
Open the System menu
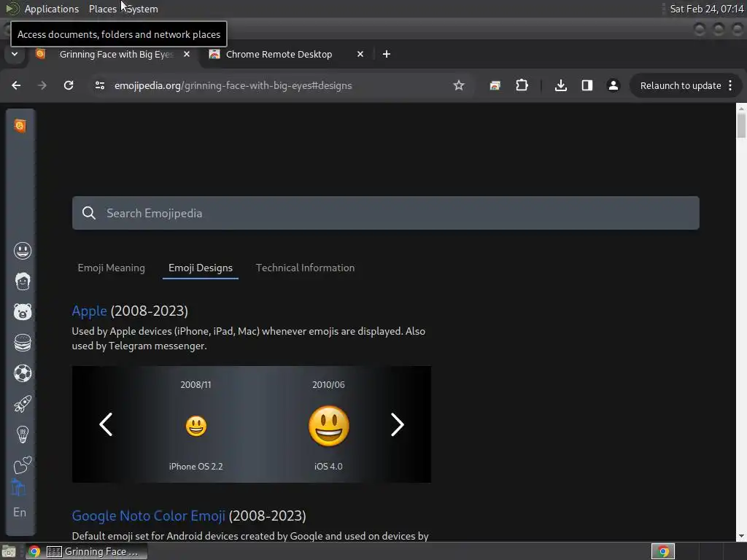(141, 9)
